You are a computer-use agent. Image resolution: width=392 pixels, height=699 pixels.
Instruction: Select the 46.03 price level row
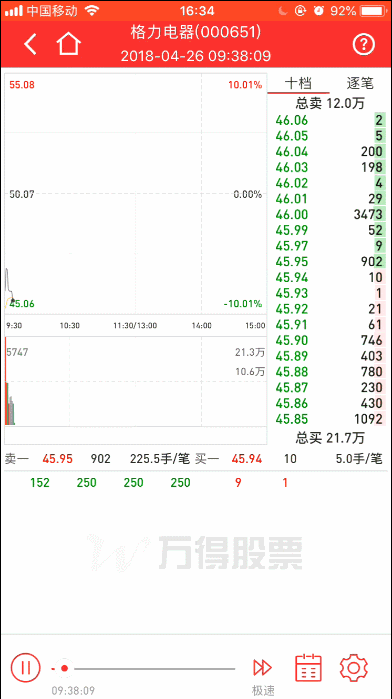click(330, 168)
